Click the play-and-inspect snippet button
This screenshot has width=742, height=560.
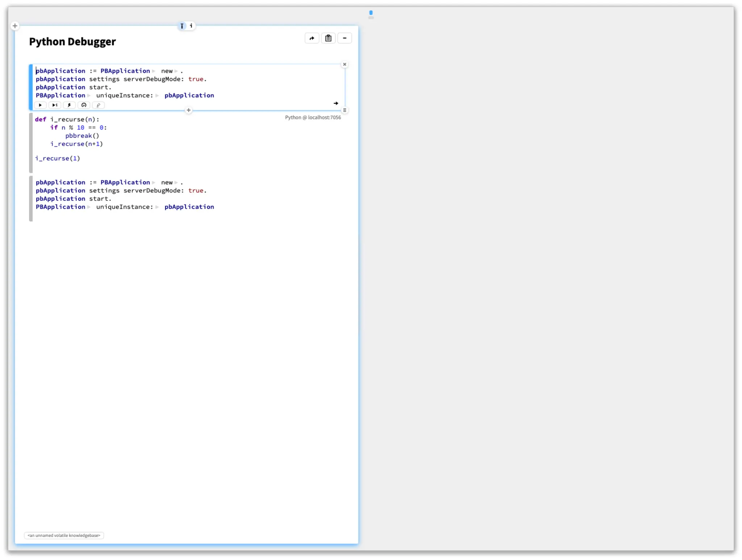click(x=55, y=105)
